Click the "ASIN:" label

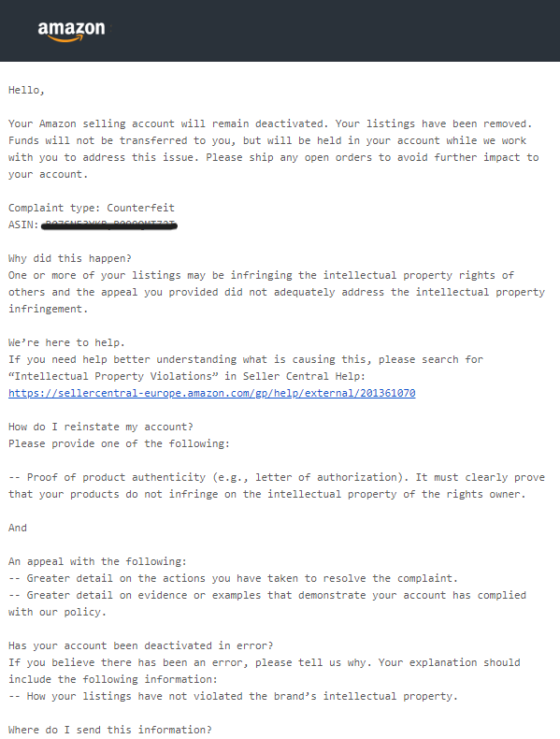tap(23, 225)
